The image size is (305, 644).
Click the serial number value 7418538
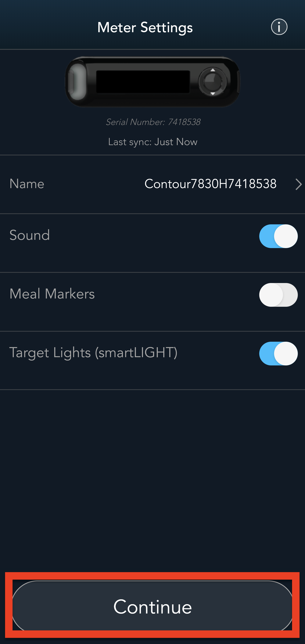[x=184, y=122]
